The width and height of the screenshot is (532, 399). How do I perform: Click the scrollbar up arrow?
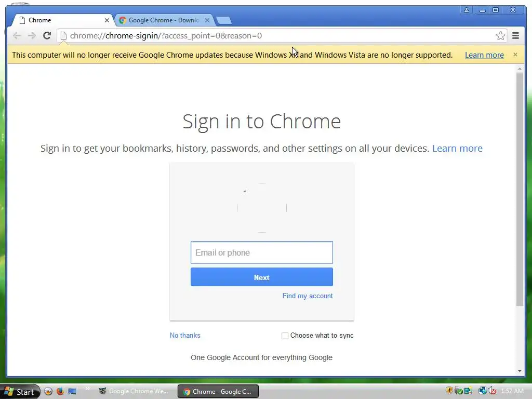click(520, 69)
